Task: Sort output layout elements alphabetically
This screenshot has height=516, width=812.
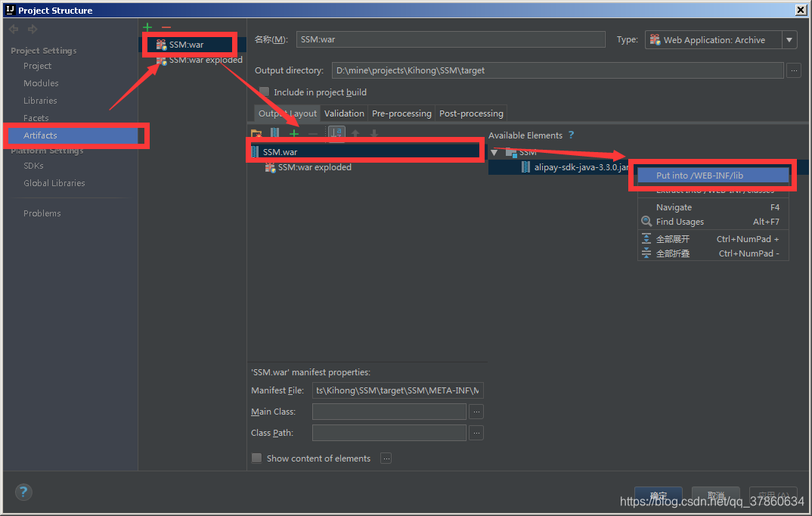Action: click(x=336, y=132)
